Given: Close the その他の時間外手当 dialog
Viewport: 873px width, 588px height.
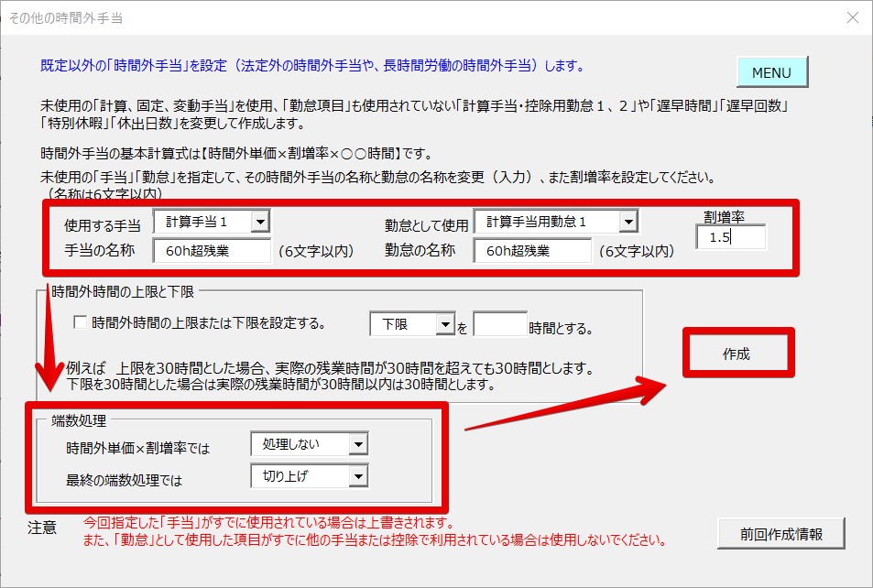Looking at the screenshot, I should pyautogui.click(x=852, y=17).
